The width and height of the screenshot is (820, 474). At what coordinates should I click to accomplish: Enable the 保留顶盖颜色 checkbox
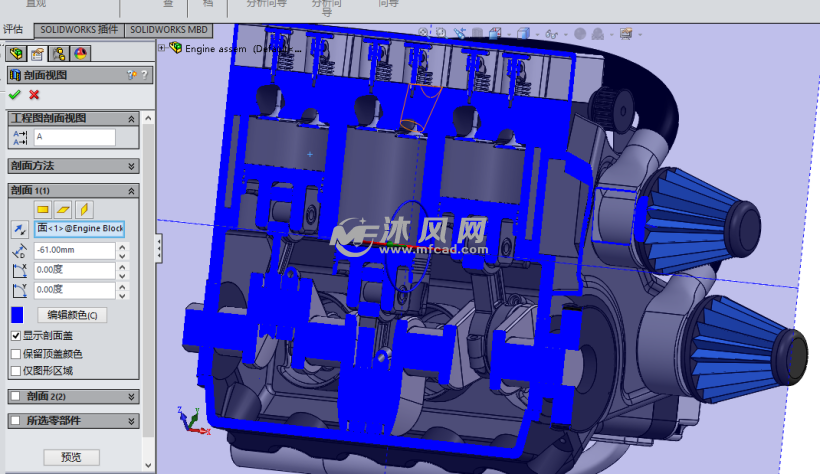(15, 353)
